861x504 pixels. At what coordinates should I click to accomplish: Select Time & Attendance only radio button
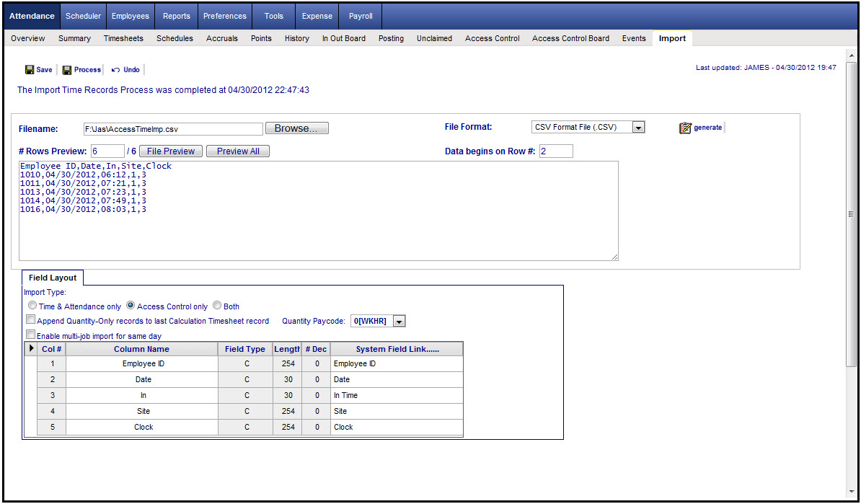pyautogui.click(x=32, y=305)
